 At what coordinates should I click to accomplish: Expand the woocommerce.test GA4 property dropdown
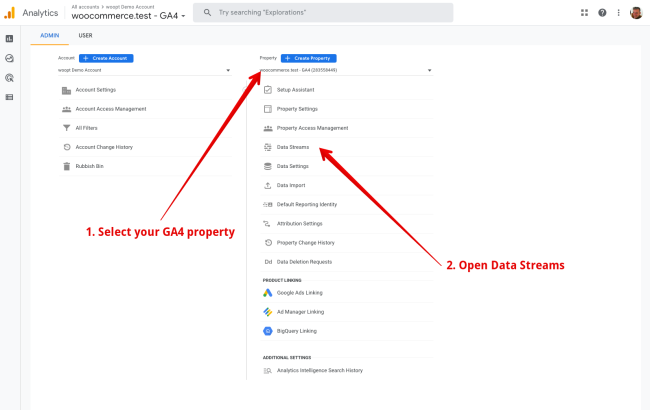[x=346, y=70]
